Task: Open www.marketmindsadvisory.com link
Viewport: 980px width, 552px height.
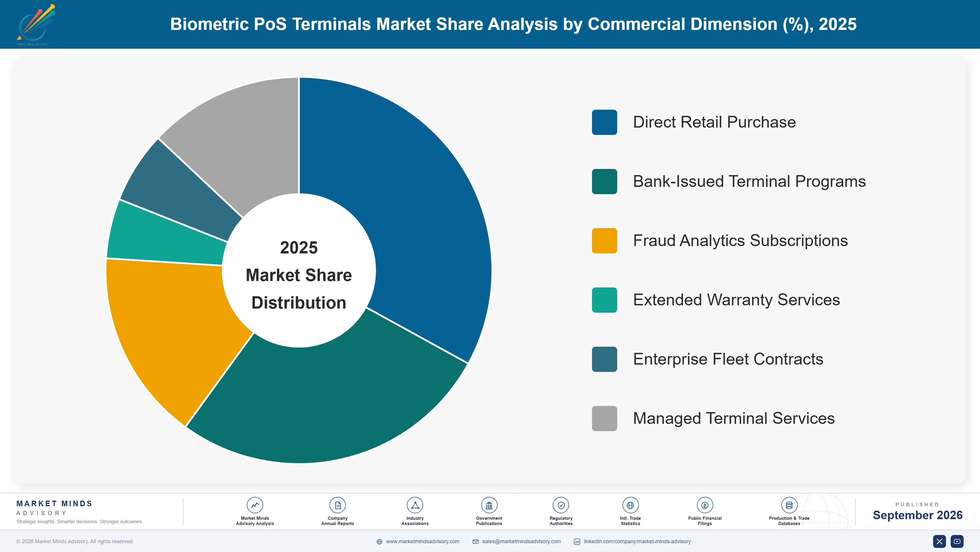Action: 423,541
